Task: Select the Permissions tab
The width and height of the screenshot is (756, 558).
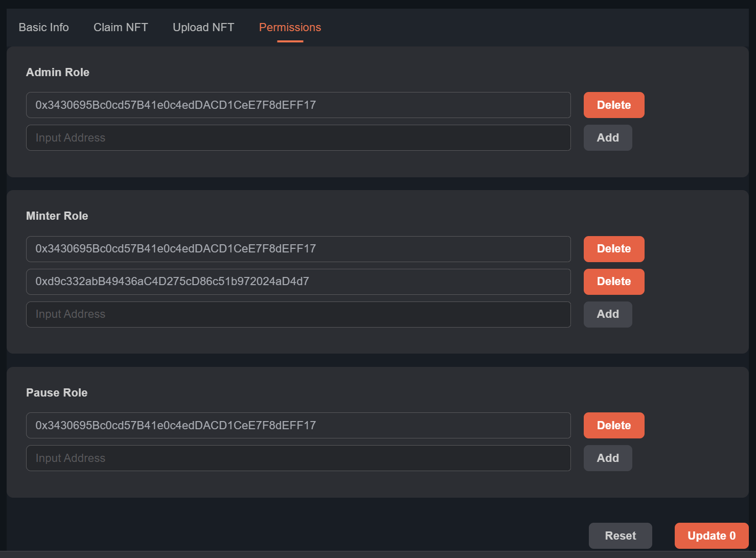Action: pos(290,28)
